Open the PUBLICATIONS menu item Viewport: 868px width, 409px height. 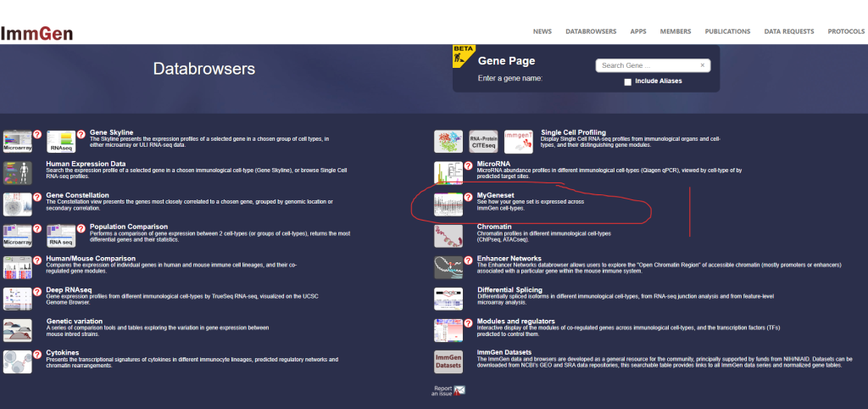click(727, 31)
